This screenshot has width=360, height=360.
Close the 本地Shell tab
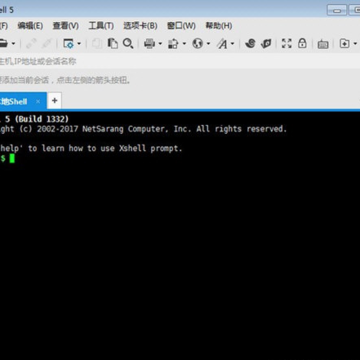click(x=38, y=101)
